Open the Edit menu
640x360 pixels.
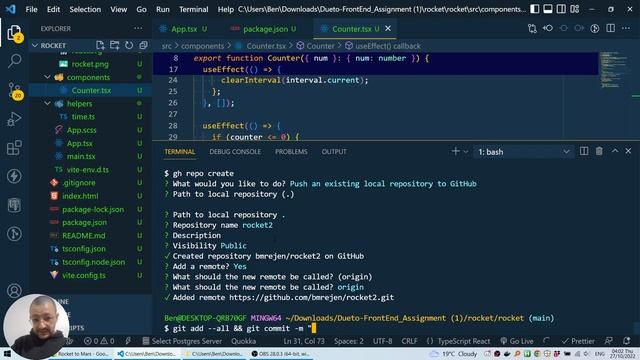pos(53,9)
